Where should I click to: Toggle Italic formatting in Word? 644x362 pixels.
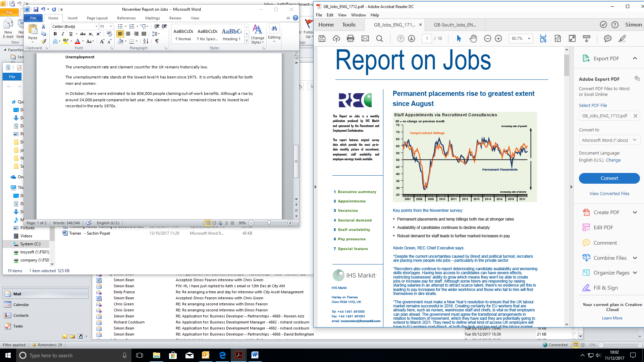coord(63,34)
